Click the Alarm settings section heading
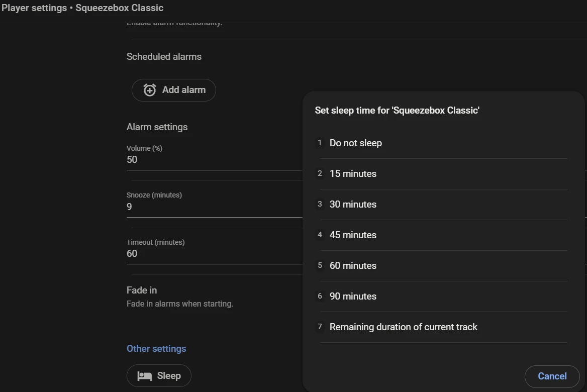This screenshot has width=587, height=392. pos(157,127)
